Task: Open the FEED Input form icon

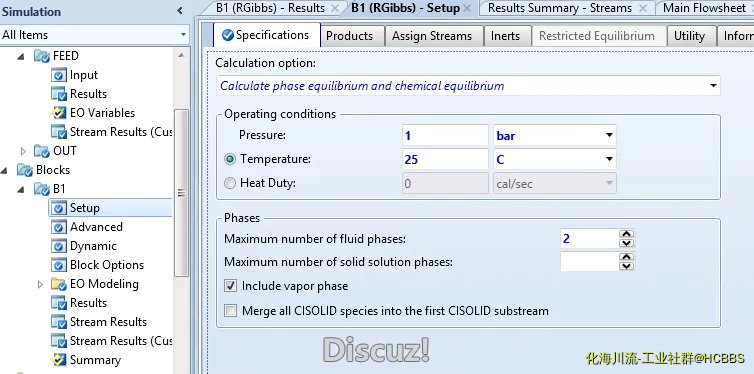Action: point(59,75)
